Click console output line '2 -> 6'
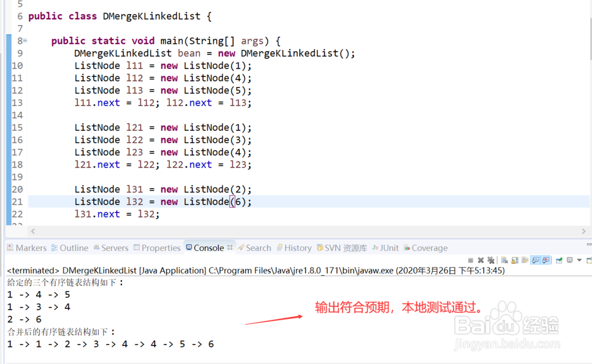 click(24, 319)
